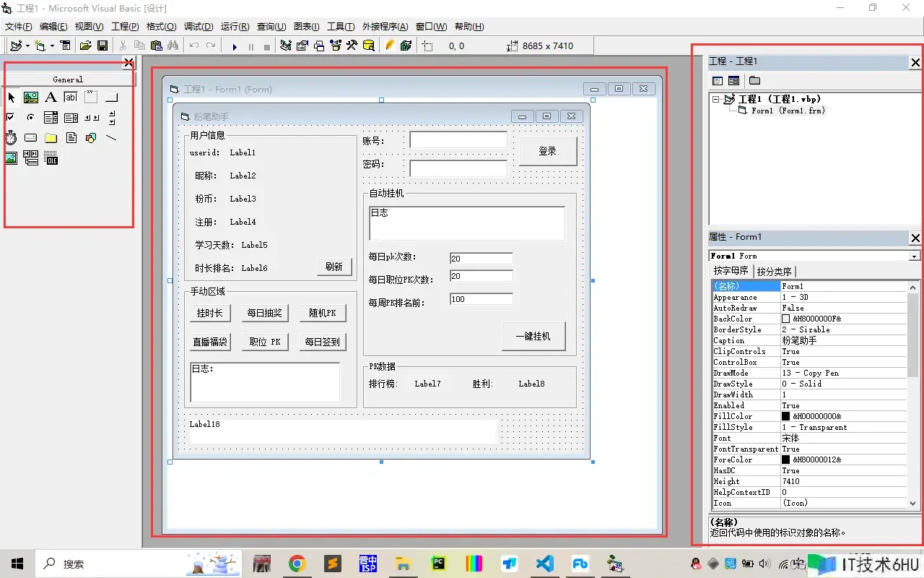Show the Toolbox via hammer-wrench icon
This screenshot has width=924, height=578.
(x=352, y=46)
